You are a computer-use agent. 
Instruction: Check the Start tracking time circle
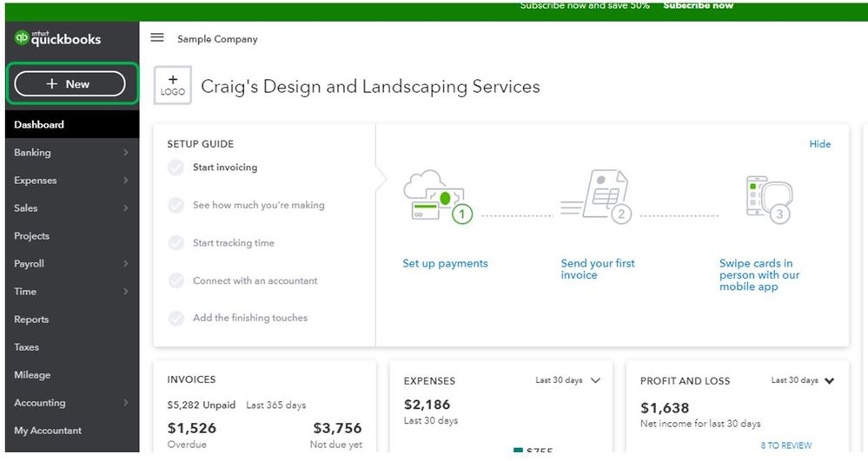pos(176,243)
